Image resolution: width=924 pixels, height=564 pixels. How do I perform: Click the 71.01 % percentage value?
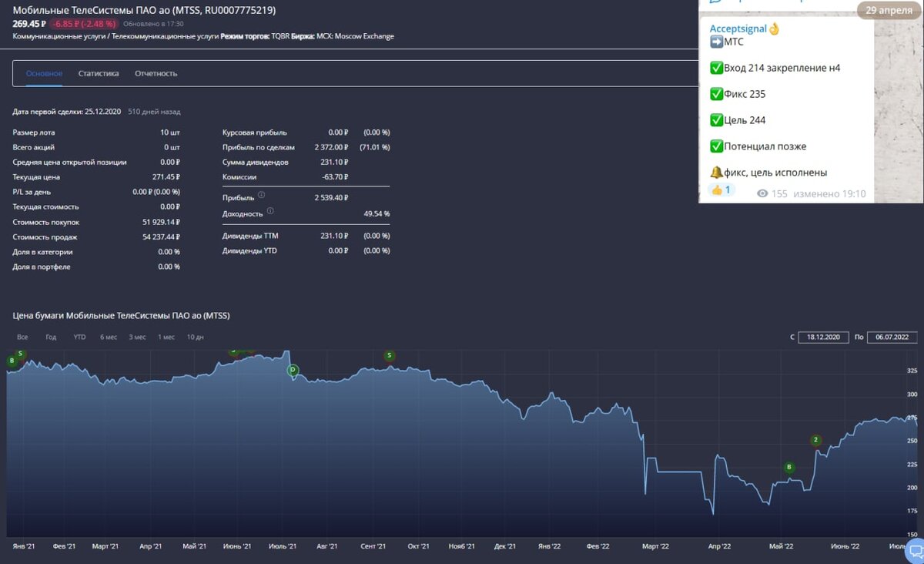(x=374, y=146)
